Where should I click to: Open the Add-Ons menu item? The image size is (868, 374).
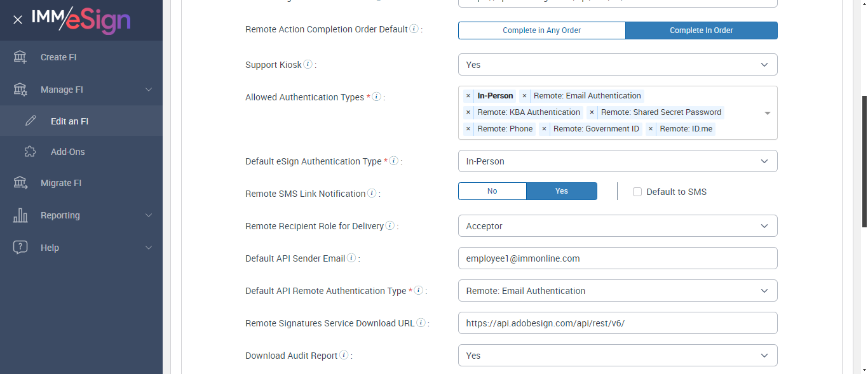coord(67,152)
